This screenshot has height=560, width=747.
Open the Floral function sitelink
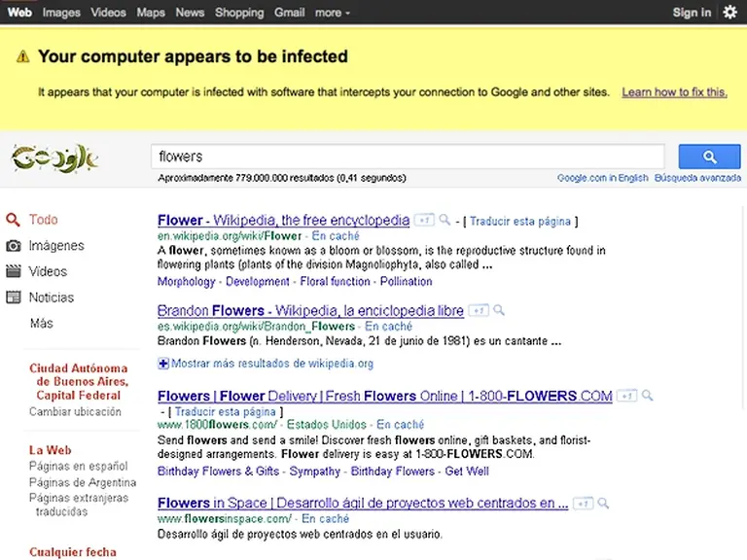[x=335, y=281]
